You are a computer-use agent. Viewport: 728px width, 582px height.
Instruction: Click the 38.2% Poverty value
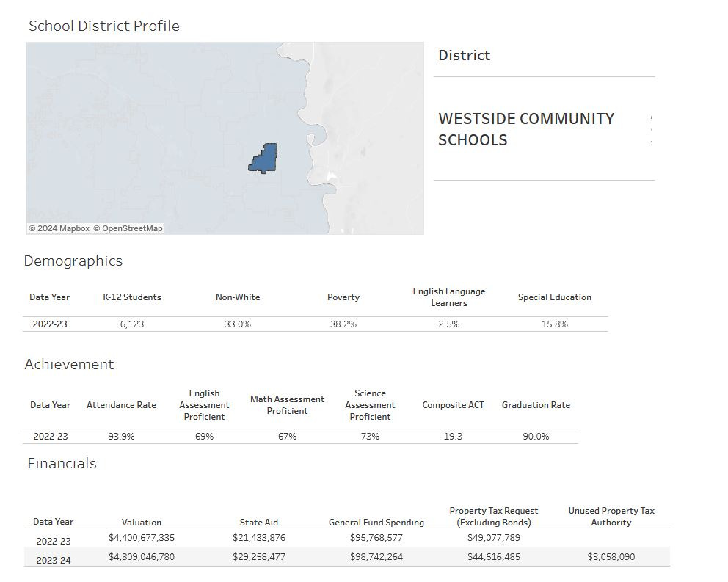343,324
